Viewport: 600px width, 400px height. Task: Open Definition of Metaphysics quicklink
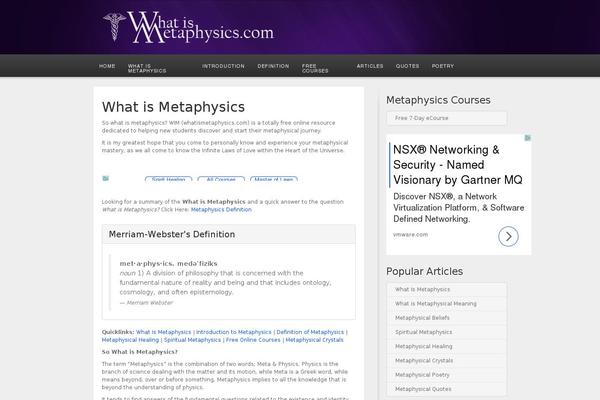(x=310, y=332)
